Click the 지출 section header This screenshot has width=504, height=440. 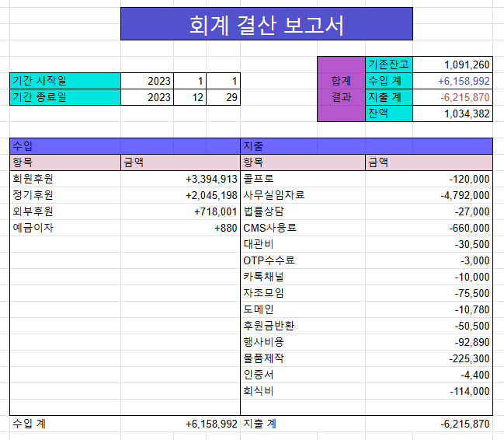click(x=367, y=146)
